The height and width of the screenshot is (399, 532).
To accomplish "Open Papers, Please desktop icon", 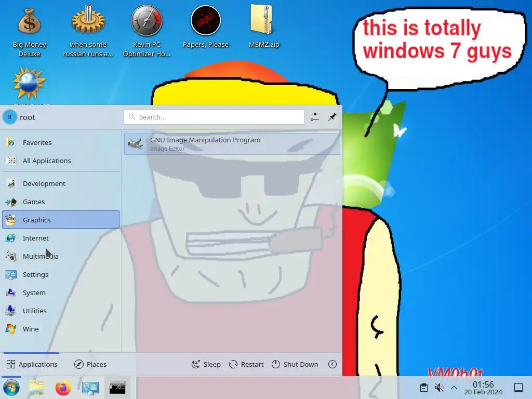I will point(206,27).
